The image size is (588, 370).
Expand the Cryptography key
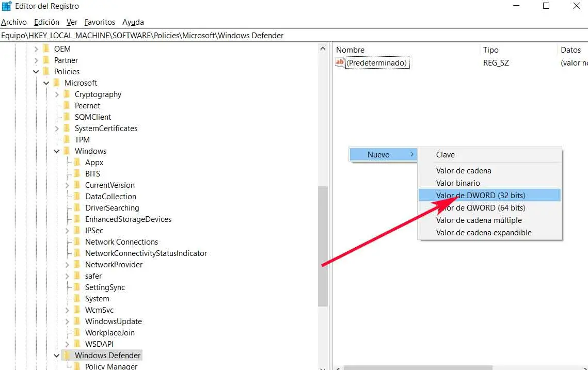[x=57, y=94]
